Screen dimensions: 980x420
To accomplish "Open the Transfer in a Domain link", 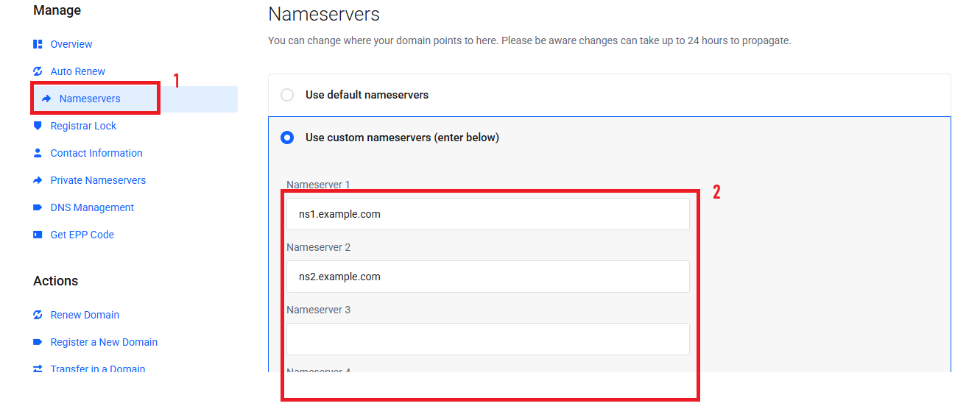I will (98, 369).
